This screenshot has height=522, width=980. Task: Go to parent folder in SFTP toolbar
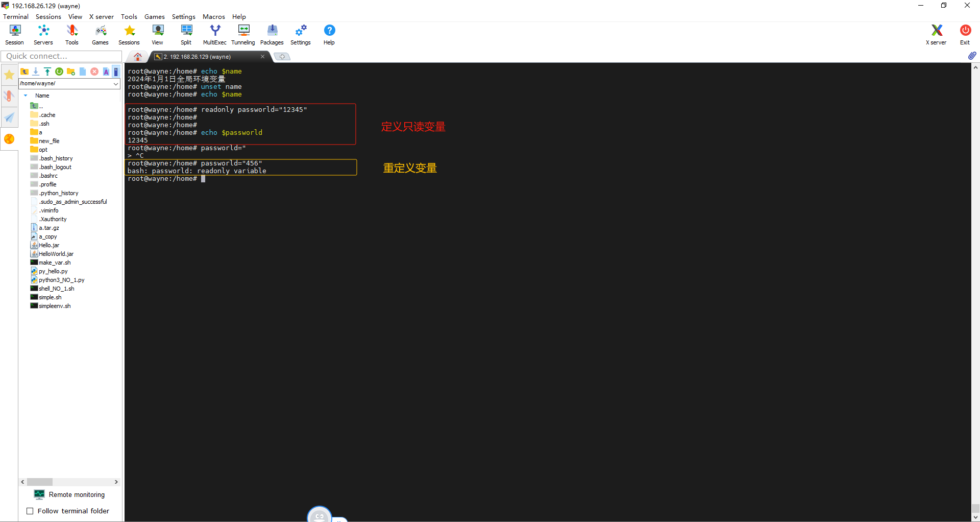click(24, 72)
